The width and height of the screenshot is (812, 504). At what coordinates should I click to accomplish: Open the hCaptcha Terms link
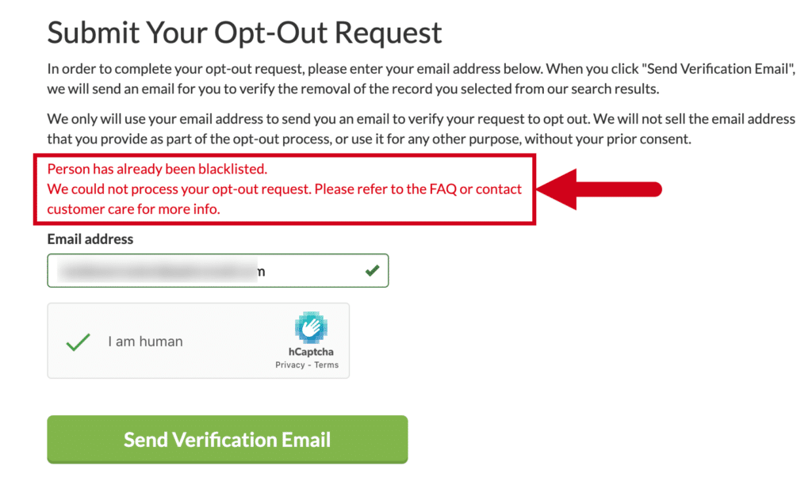pos(326,365)
